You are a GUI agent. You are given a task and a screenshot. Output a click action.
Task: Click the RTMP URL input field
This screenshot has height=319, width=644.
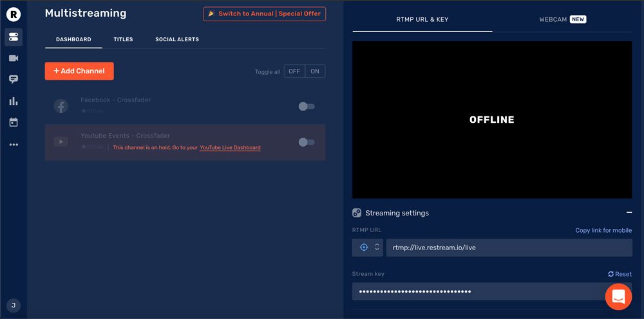coord(509,248)
